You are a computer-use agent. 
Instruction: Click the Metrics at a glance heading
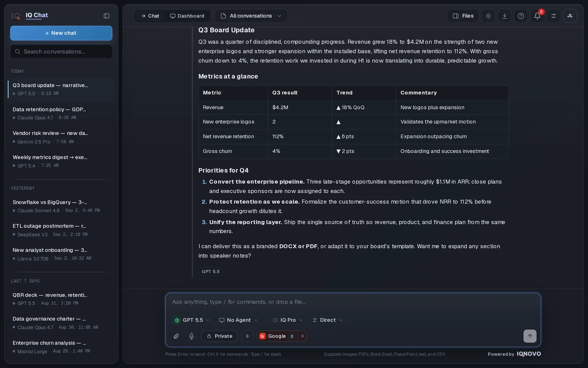(x=228, y=76)
